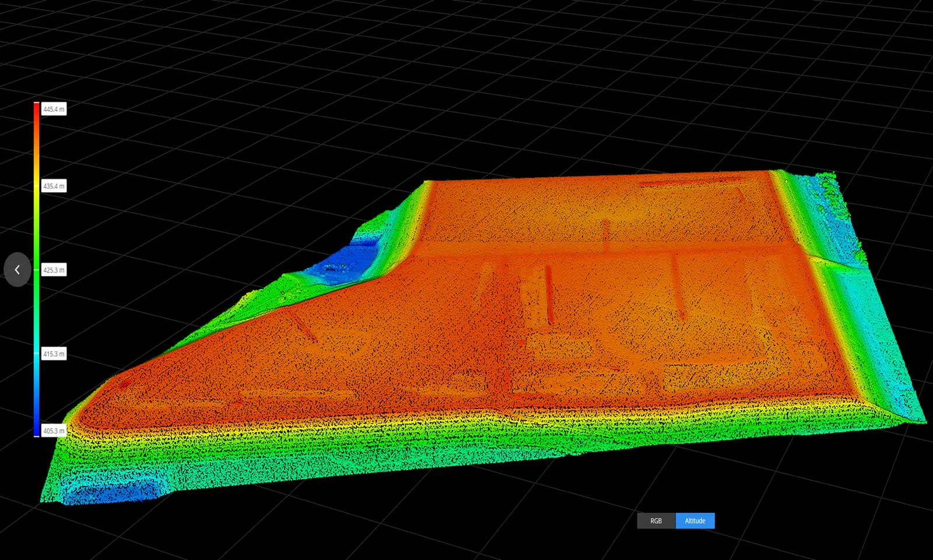The width and height of the screenshot is (933, 560).
Task: Click the altitude color gradient bar
Action: pos(36,269)
